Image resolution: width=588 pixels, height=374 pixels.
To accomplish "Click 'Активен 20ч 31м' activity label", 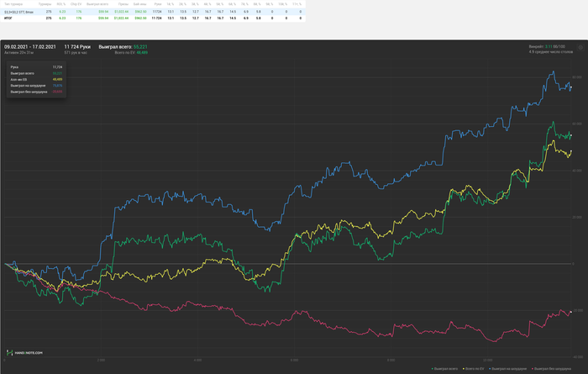I will click(x=18, y=53).
